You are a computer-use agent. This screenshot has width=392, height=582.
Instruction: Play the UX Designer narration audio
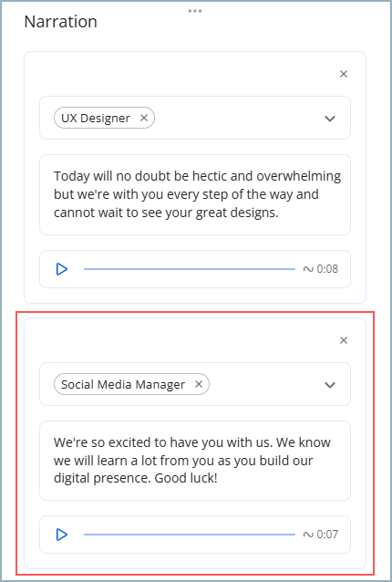62,269
